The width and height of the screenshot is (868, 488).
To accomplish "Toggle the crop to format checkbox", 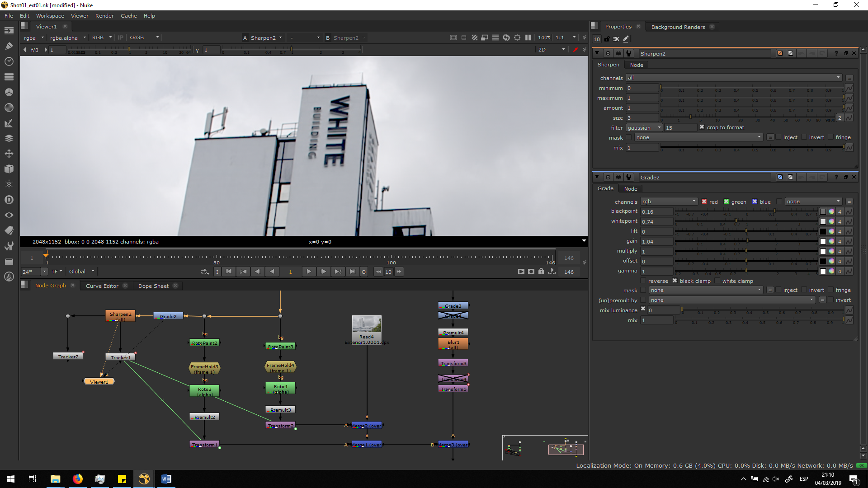I will 702,127.
